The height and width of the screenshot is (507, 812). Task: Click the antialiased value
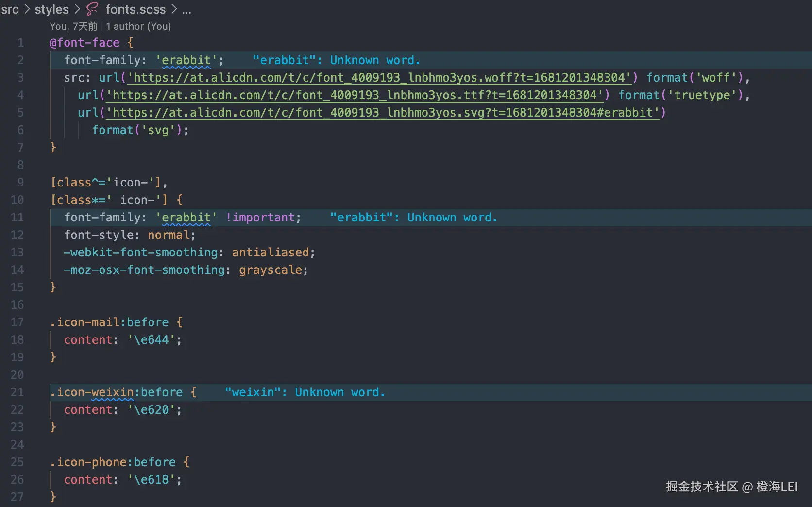coord(270,253)
